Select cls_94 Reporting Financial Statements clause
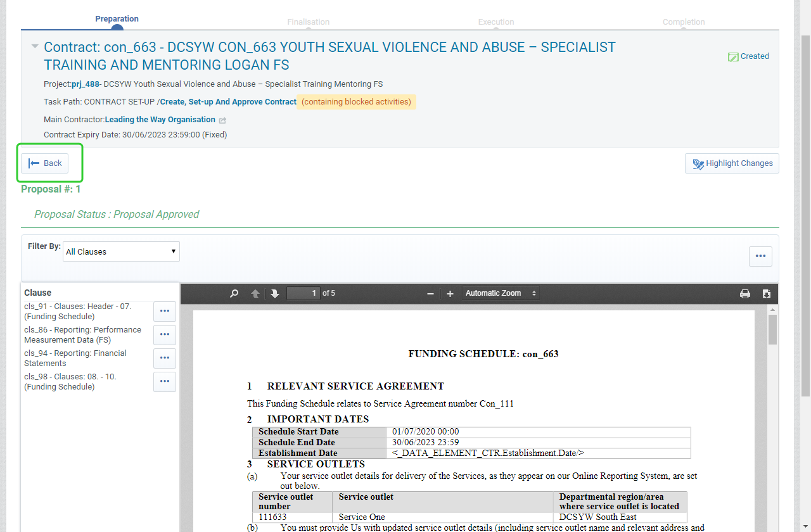Image resolution: width=811 pixels, height=532 pixels. pos(75,358)
